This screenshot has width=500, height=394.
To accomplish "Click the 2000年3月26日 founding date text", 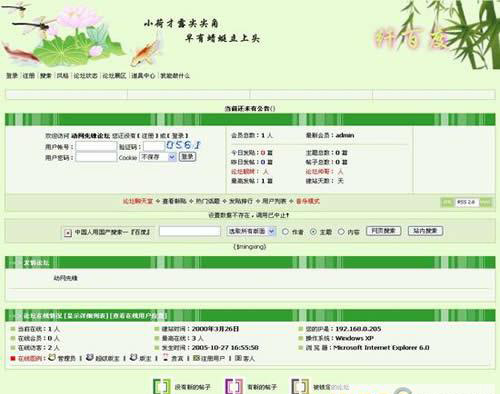I will point(215,329).
